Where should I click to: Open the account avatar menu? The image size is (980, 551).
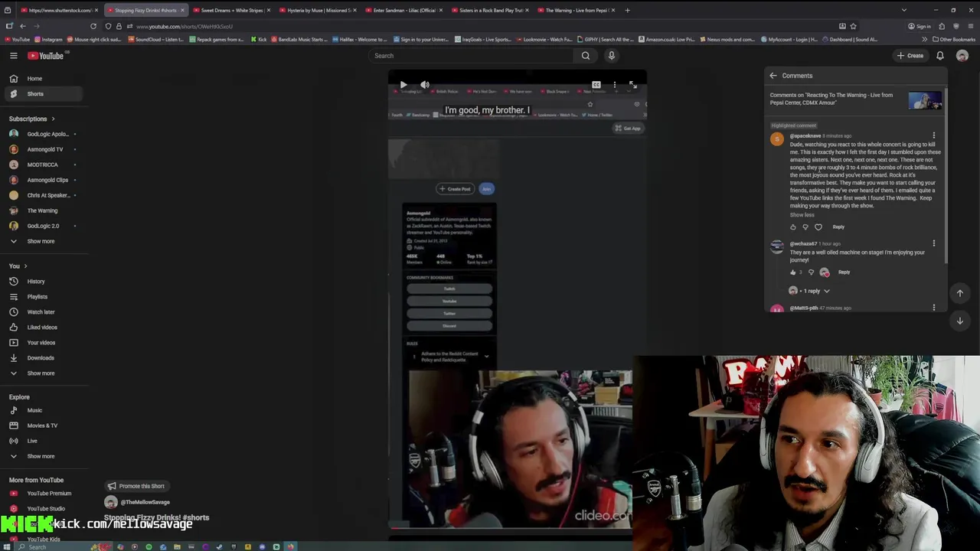click(x=962, y=56)
